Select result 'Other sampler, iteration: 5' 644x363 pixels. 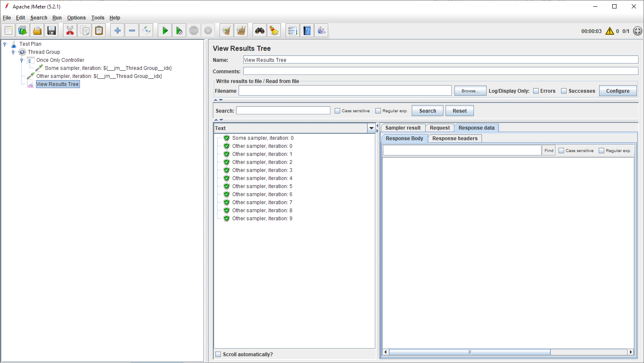point(262,186)
